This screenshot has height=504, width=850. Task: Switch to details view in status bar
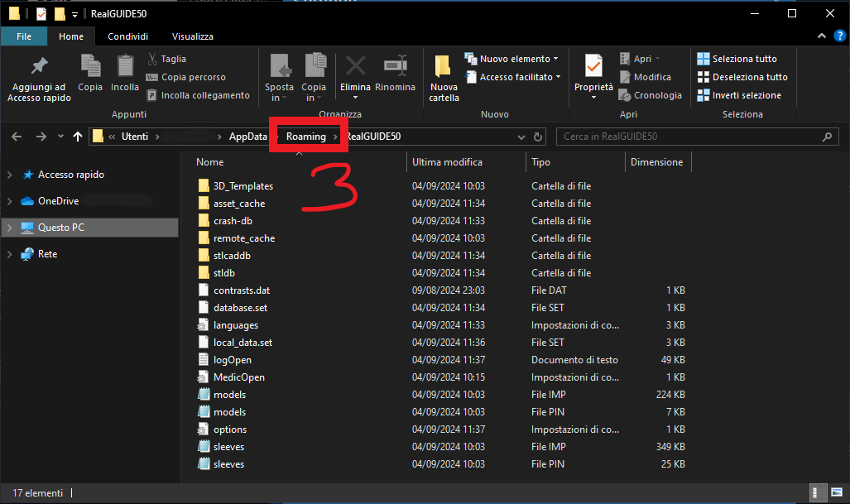[818, 493]
